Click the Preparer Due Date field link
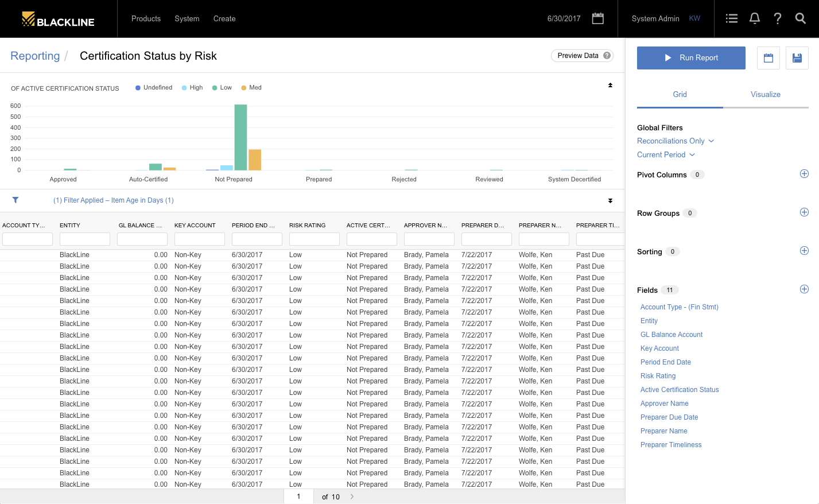The image size is (819, 504). click(669, 417)
